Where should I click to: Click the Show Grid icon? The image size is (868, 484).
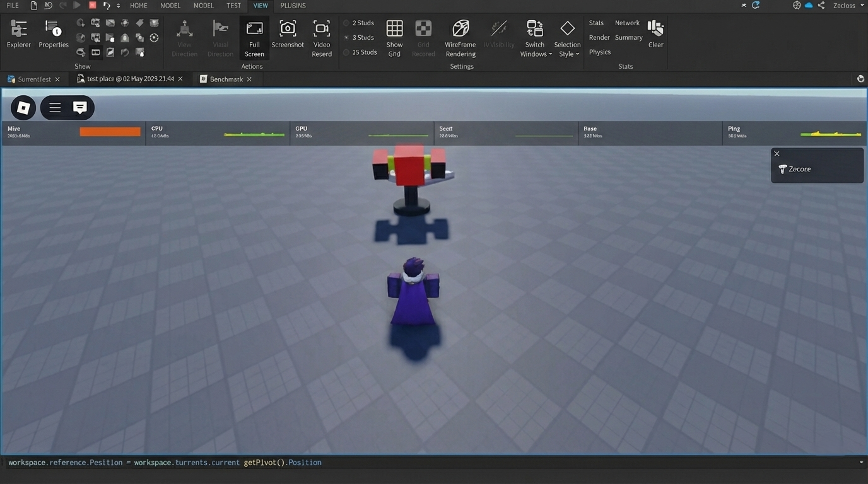[x=394, y=38]
